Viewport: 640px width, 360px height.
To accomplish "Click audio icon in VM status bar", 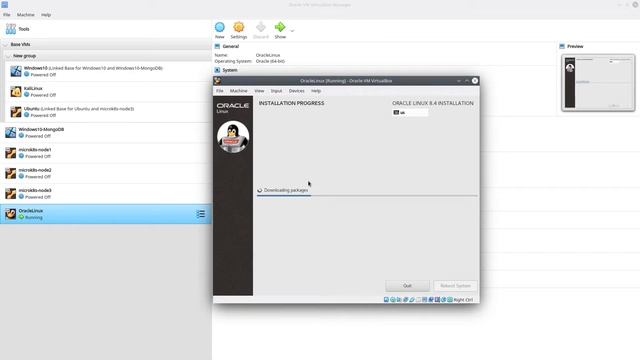I will (x=399, y=300).
